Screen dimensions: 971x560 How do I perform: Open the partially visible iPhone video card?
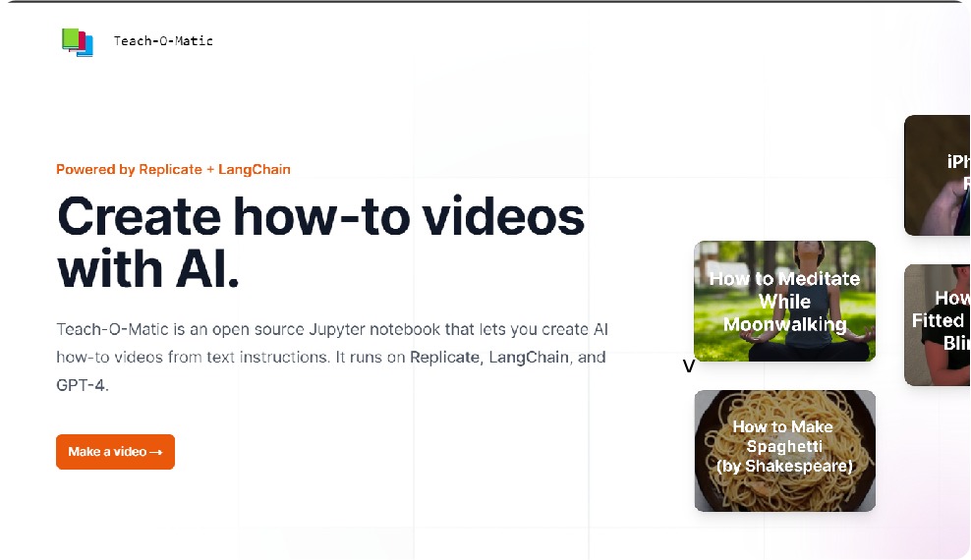coord(937,175)
